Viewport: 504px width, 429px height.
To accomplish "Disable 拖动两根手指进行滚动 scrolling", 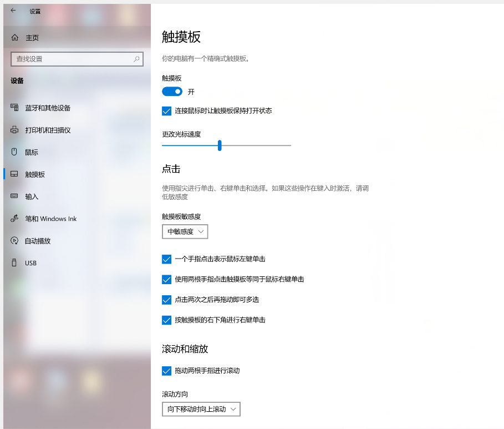I will click(166, 371).
